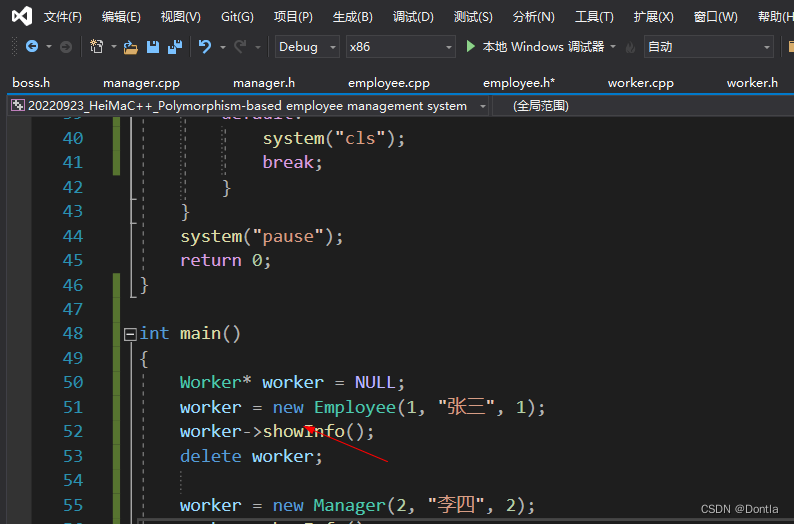Open the backward navigation history dropdown
The width and height of the screenshot is (794, 524).
[49, 47]
